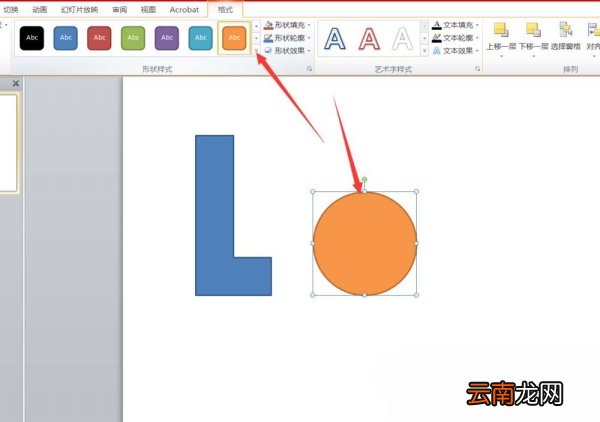This screenshot has width=600, height=422.
Task: Switch to the Acrobat tab
Action: pyautogui.click(x=184, y=10)
